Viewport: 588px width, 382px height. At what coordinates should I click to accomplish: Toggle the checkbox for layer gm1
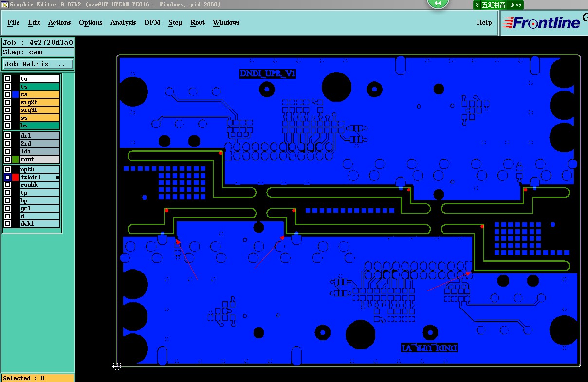click(8, 208)
